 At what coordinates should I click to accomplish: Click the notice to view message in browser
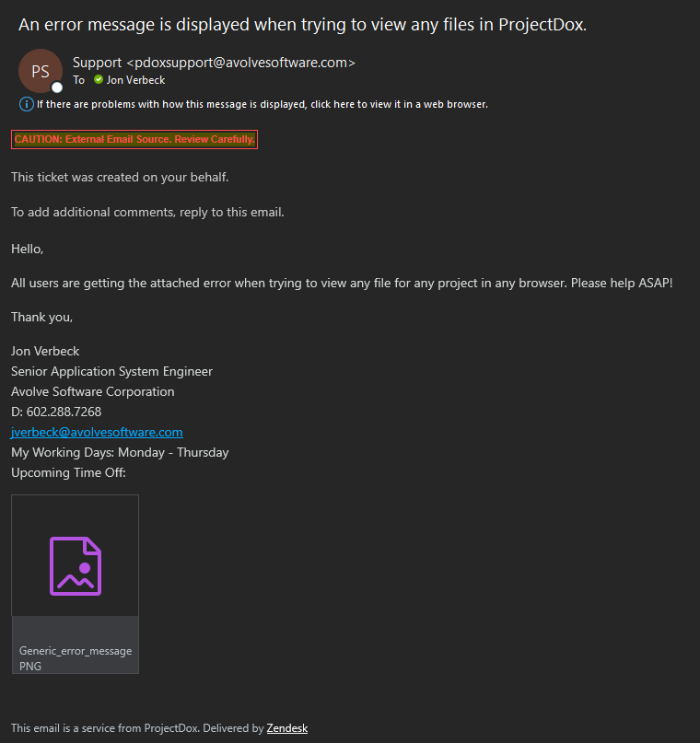pyautogui.click(x=262, y=104)
